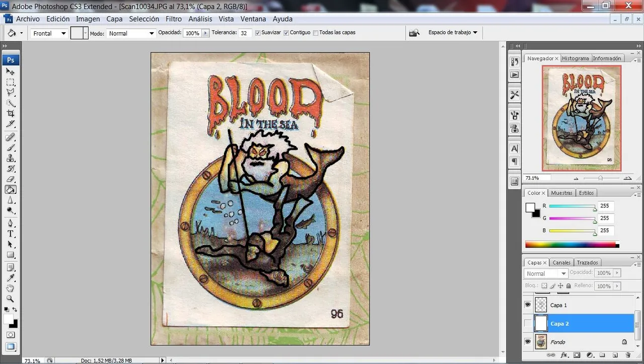644x364 pixels.
Task: Select the Rectangular Marquee tool
Action: pyautogui.click(x=11, y=82)
